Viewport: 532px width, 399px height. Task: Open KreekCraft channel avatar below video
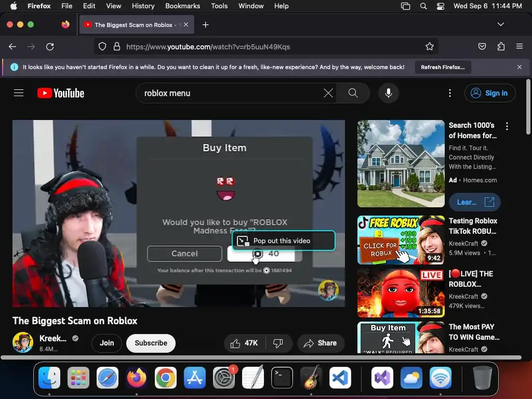click(x=23, y=342)
